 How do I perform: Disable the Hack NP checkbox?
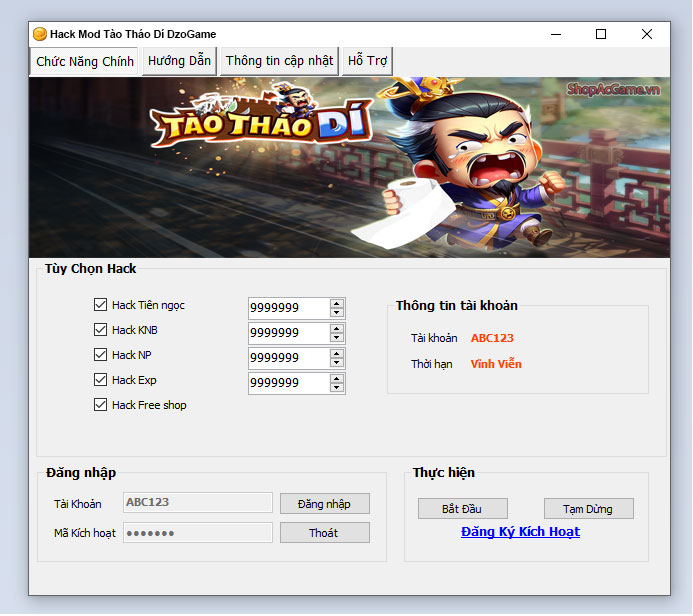(100, 355)
